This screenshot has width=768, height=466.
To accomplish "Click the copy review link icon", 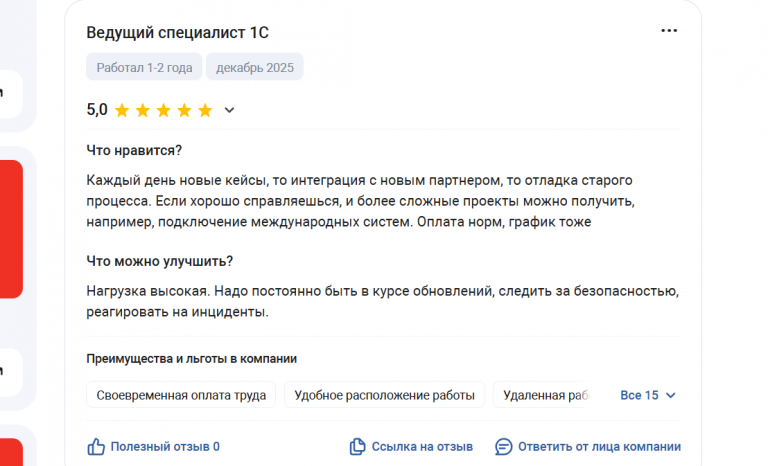I will (x=357, y=447).
